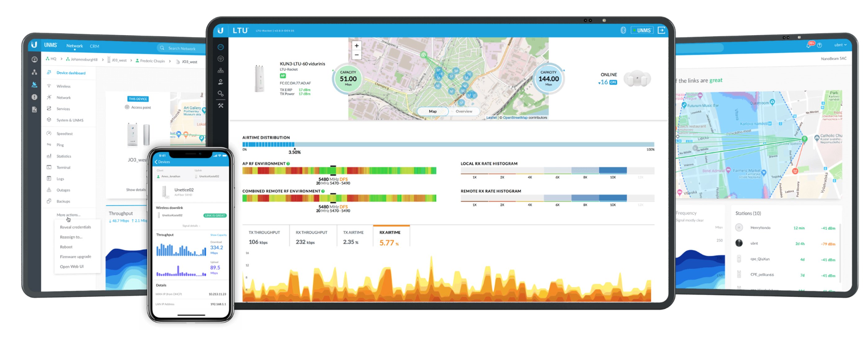Expand the ubnt user dropdown
Image resolution: width=868 pixels, height=339 pixels.
tap(840, 45)
